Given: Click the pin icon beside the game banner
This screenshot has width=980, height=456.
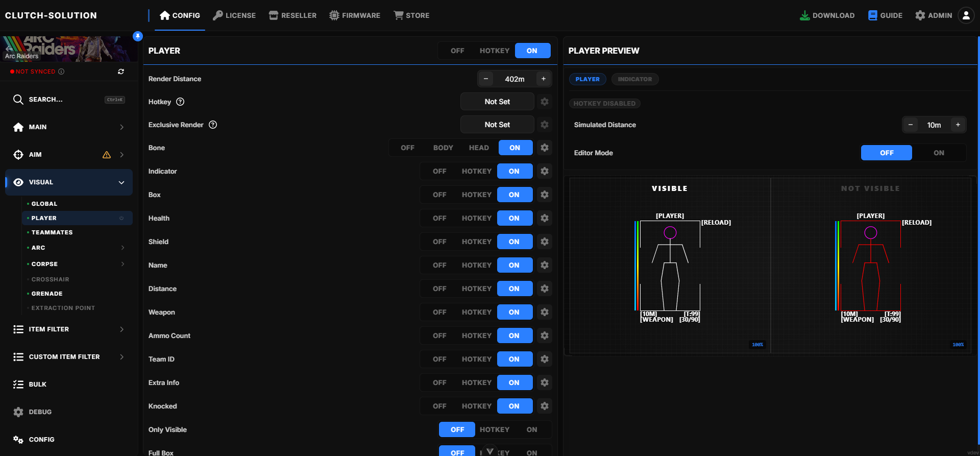Looking at the screenshot, I should [137, 36].
